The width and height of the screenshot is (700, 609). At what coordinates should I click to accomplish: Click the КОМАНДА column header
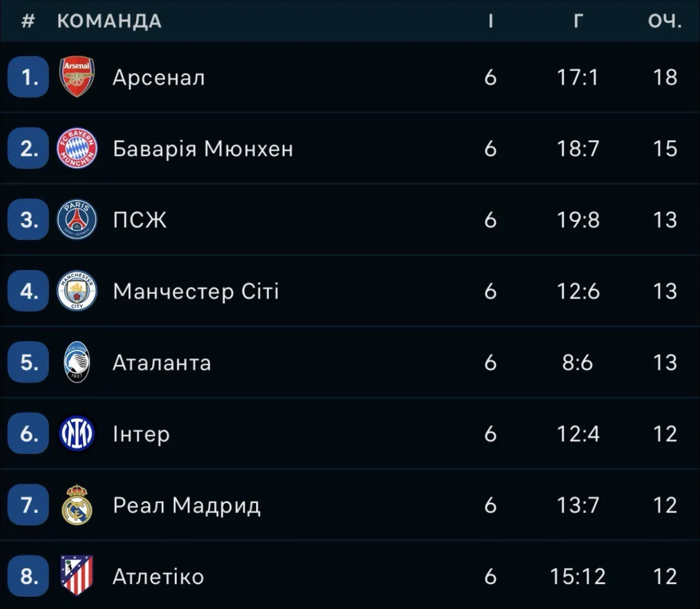[x=109, y=21]
